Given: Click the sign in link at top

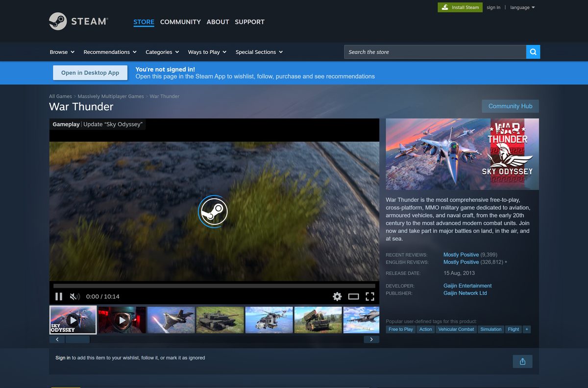Looking at the screenshot, I should (493, 7).
